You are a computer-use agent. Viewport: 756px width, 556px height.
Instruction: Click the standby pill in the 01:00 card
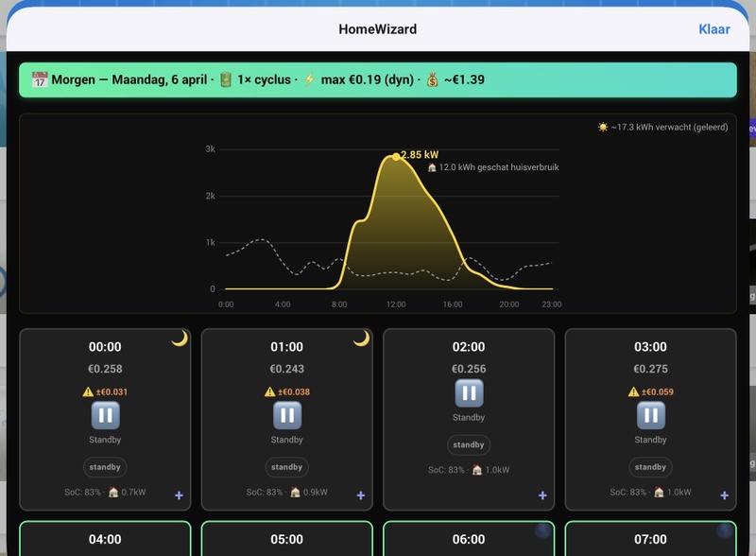coord(287,467)
